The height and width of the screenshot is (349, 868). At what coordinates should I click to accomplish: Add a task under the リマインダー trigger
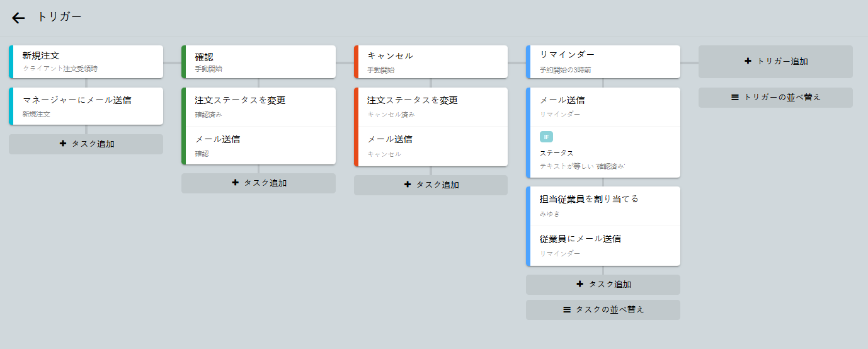pyautogui.click(x=603, y=284)
